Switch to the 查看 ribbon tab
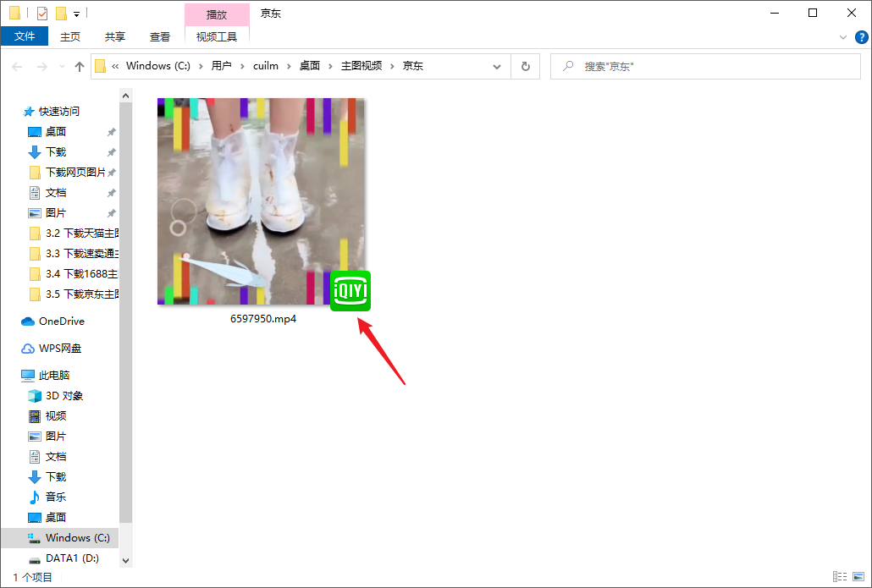 pyautogui.click(x=160, y=36)
